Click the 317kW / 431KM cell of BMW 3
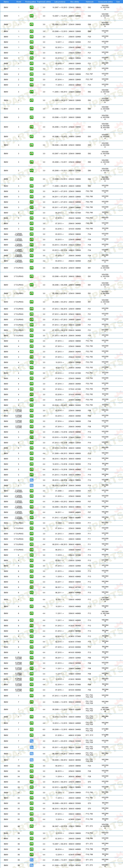The image size is (123, 868). [x=74, y=213]
